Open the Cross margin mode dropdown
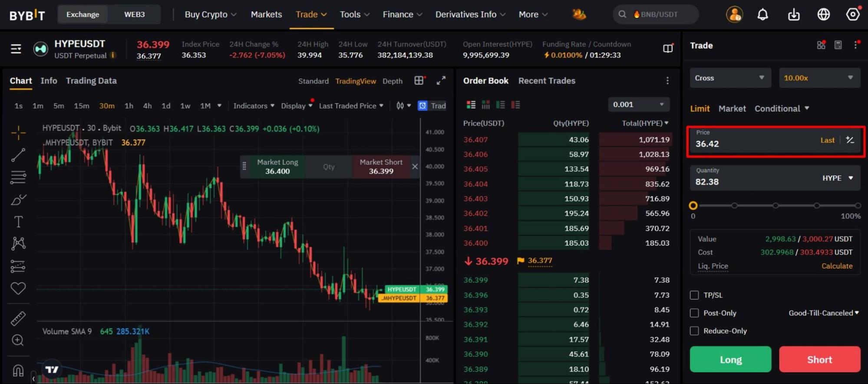868x384 pixels. click(x=730, y=78)
